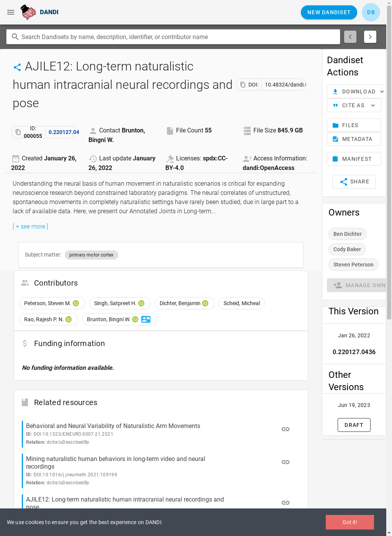This screenshot has width=392, height=536.
Task: Click the Dichter, Benjamin contributor chip
Action: point(185,303)
